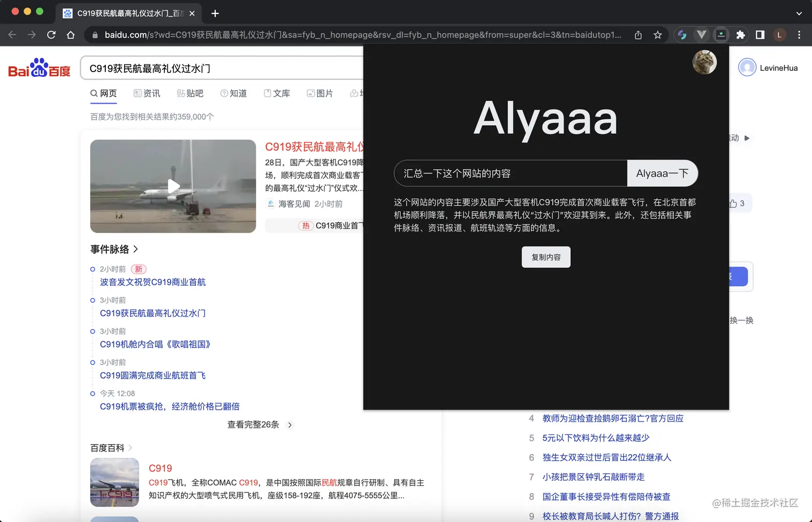This screenshot has width=812, height=522.
Task: Open hot item 教师为迎检查捡鹅卵石溺亡?官方回应
Action: 613,418
